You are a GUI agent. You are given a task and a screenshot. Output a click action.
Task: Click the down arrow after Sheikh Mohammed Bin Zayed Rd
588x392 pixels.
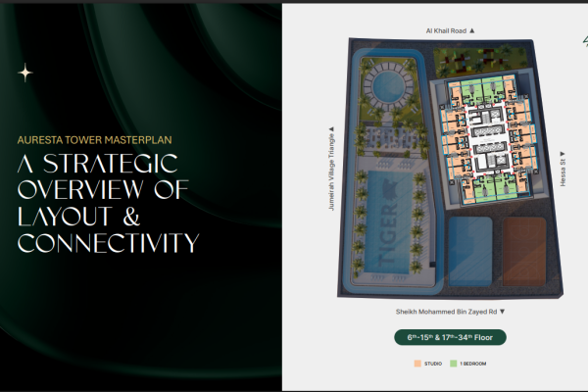point(503,312)
